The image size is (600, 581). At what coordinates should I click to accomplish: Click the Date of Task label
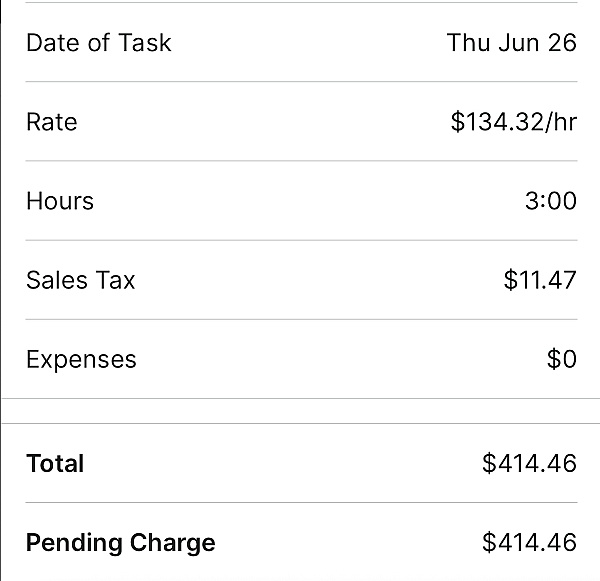pyautogui.click(x=98, y=43)
